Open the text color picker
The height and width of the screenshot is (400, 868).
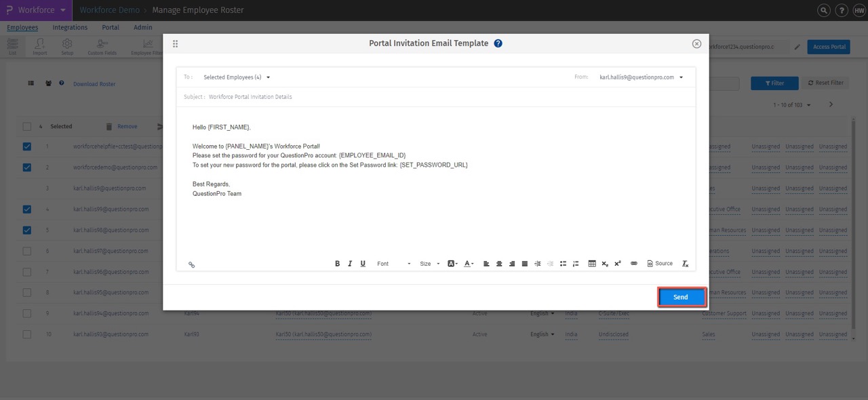pyautogui.click(x=468, y=263)
